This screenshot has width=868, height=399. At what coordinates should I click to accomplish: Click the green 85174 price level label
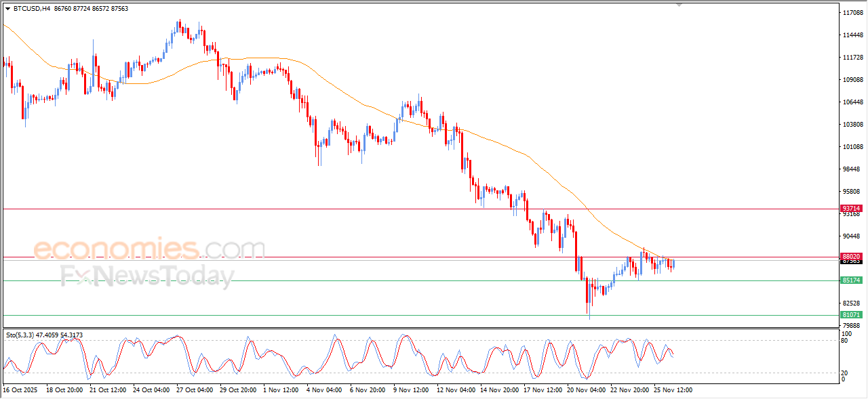pyautogui.click(x=851, y=280)
